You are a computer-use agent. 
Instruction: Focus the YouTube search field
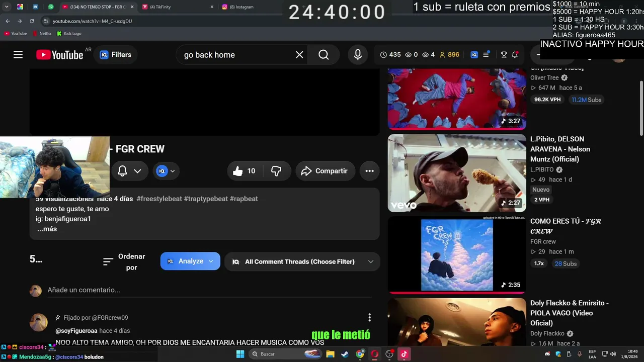tap(236, 55)
